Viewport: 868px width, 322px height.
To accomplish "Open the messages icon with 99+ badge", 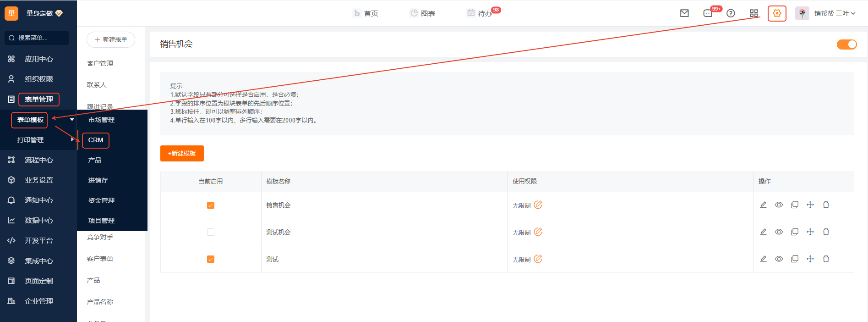I will click(708, 13).
